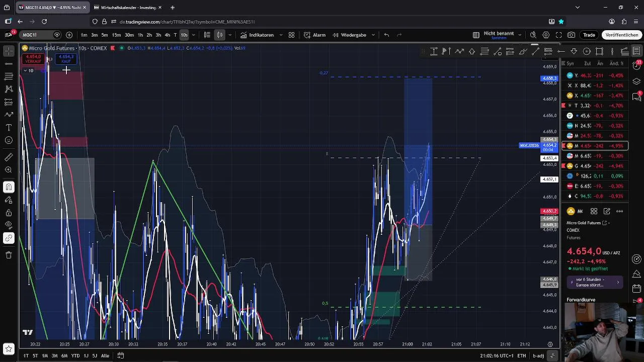Screen dimensions: 644x362
Task: Click the 4.654,3 KAUF button
Action: pos(66,59)
